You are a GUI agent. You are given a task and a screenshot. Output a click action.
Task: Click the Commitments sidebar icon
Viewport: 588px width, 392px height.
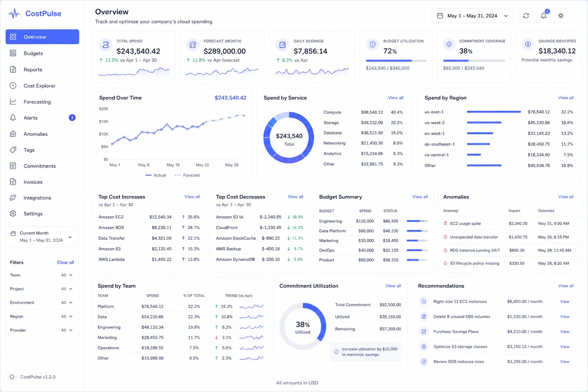[x=13, y=166]
